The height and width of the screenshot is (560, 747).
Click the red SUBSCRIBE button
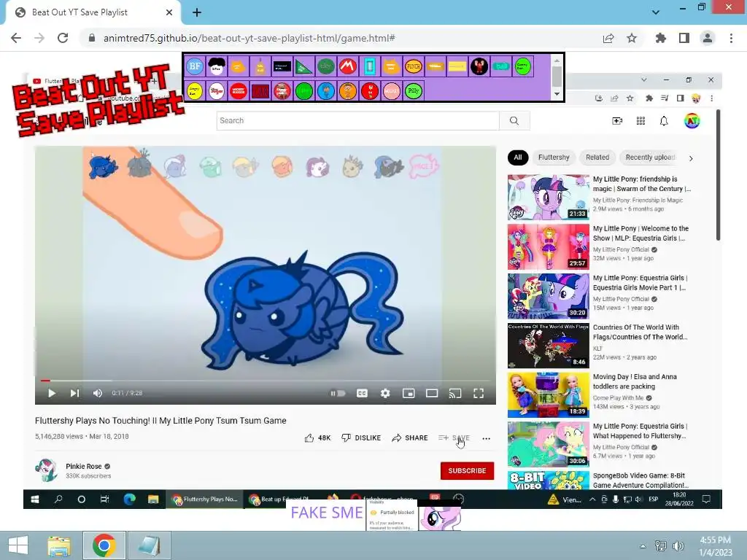(x=467, y=470)
